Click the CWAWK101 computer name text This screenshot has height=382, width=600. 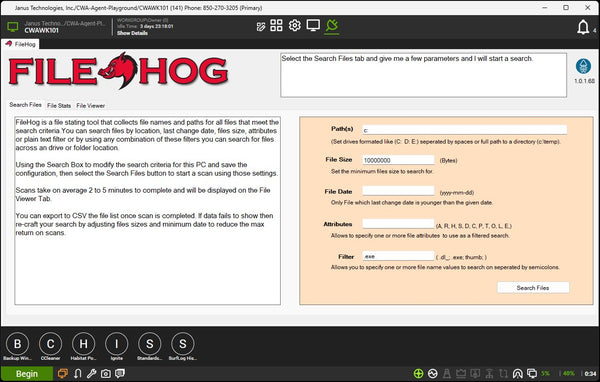tap(41, 31)
